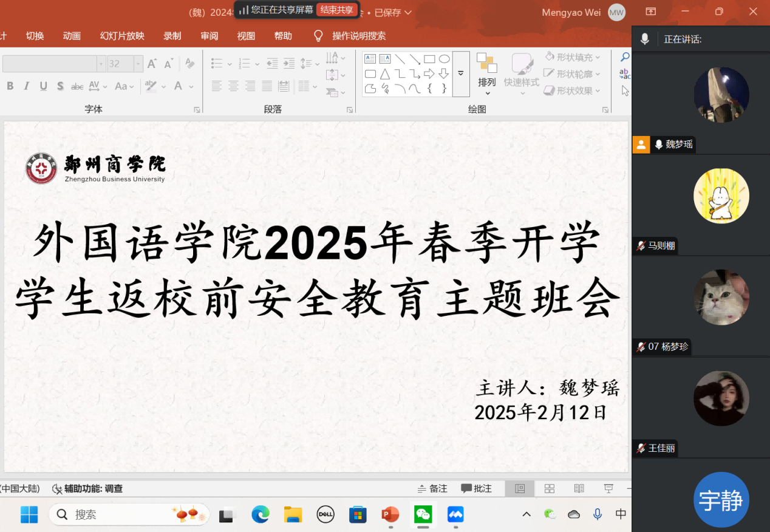Toggle italic text formatting

click(27, 86)
